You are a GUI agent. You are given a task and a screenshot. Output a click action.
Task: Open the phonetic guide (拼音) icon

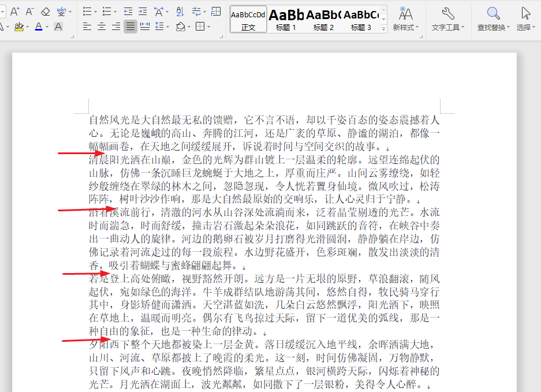(62, 10)
